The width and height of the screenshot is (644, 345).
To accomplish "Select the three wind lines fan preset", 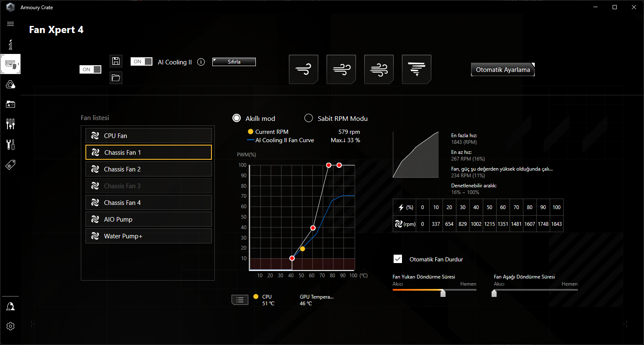I will [379, 69].
